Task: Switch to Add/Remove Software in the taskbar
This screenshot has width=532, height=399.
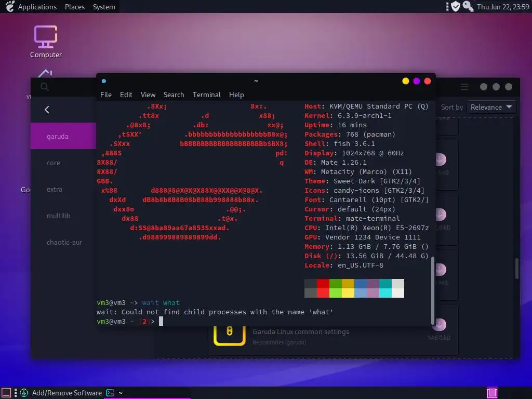Action: tap(61, 393)
